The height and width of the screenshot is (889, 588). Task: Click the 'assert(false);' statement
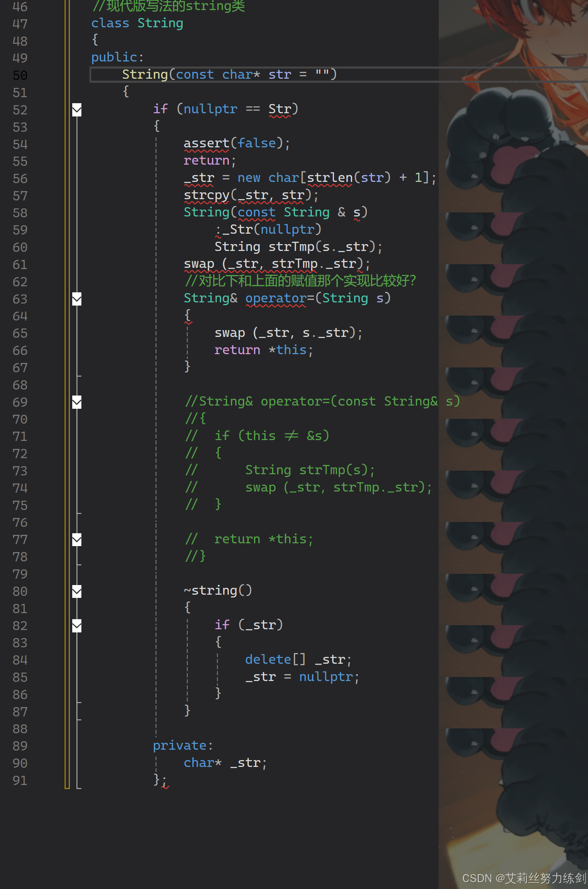pos(237,143)
